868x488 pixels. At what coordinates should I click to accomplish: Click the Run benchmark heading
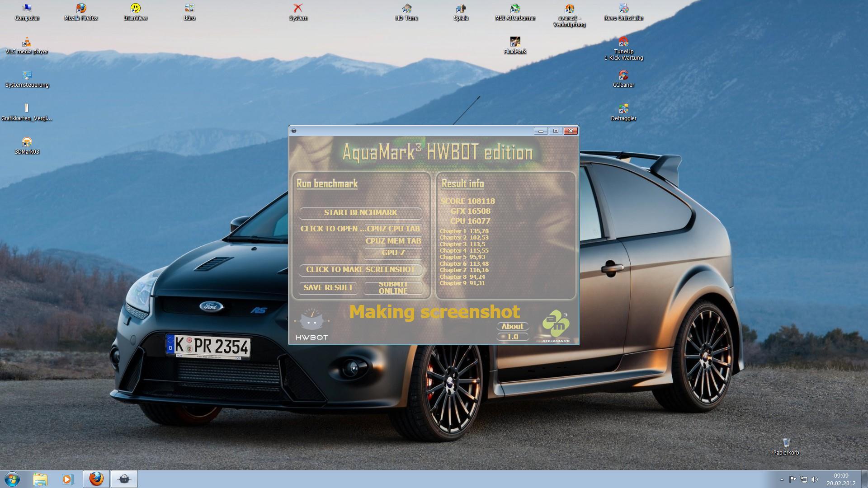327,183
